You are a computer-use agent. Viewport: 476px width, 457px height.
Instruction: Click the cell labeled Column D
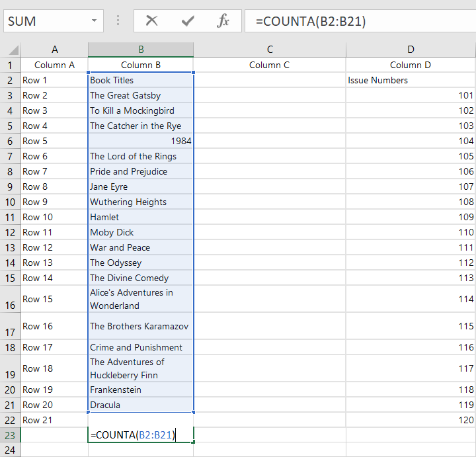pyautogui.click(x=411, y=65)
